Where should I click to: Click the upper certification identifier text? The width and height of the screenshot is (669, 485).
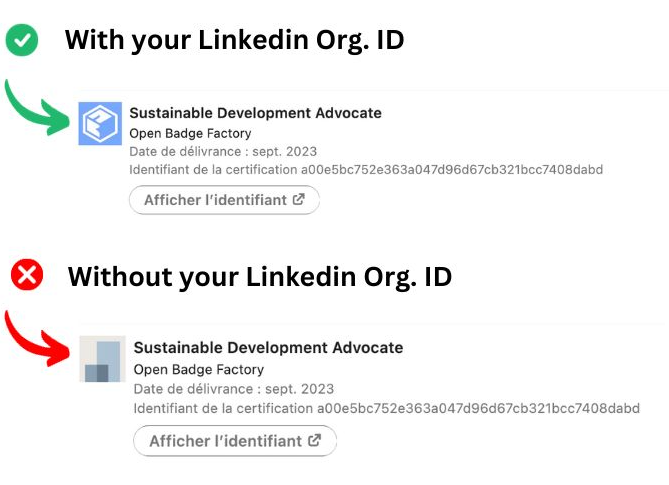366,170
